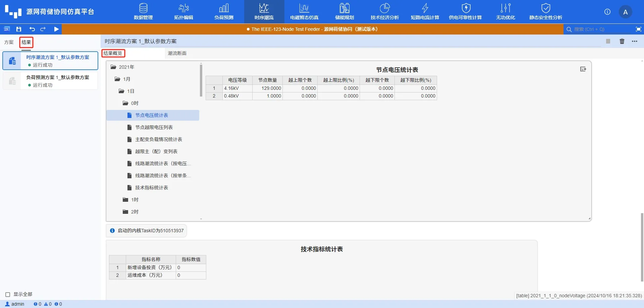The height and width of the screenshot is (308, 644).
Task: Export the 节点电压统计表 table via export icon
Action: (583, 69)
